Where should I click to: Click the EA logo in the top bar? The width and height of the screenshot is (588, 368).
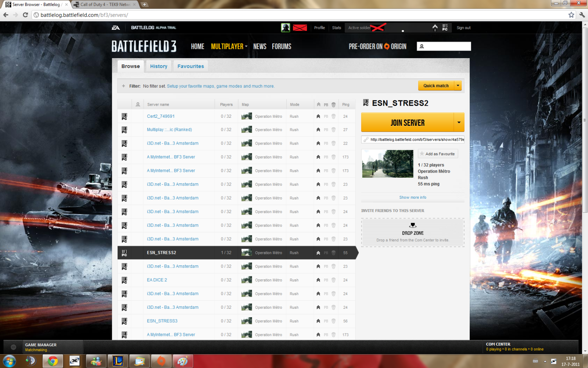[x=116, y=28]
